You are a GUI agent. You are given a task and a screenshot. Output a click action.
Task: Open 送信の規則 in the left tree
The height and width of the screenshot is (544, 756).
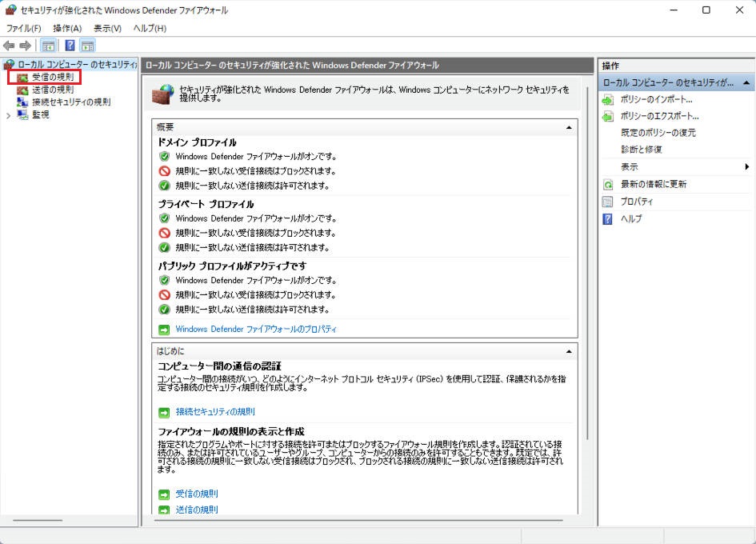click(x=53, y=90)
